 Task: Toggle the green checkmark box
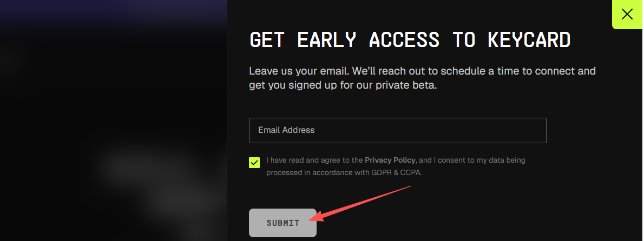pyautogui.click(x=254, y=163)
